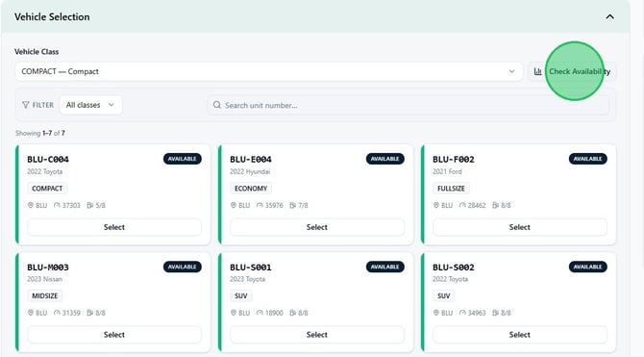
Task: Click AVAILABLE badge on BLU-S001 card
Action: point(385,267)
